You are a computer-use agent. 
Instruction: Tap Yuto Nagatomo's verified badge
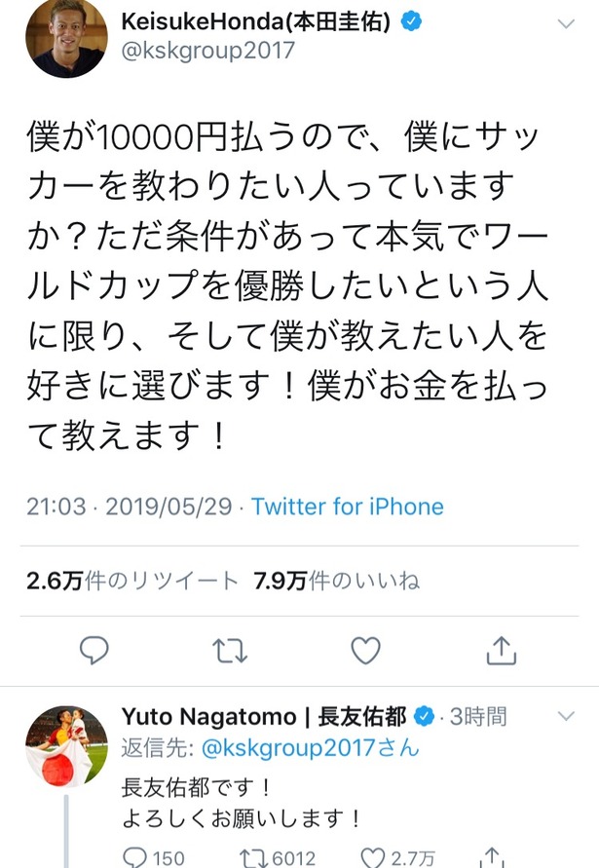pyautogui.click(x=425, y=716)
